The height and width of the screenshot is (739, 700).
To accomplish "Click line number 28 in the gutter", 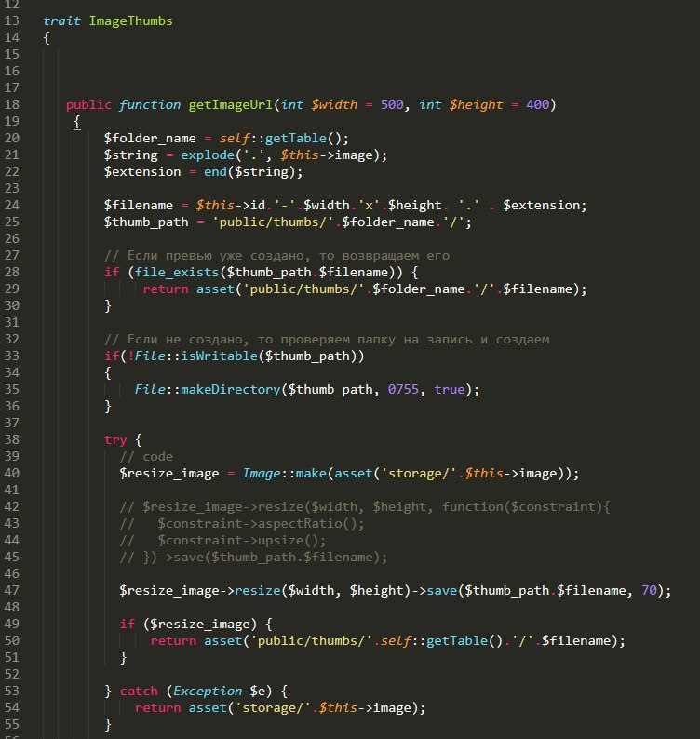I will tap(12, 273).
